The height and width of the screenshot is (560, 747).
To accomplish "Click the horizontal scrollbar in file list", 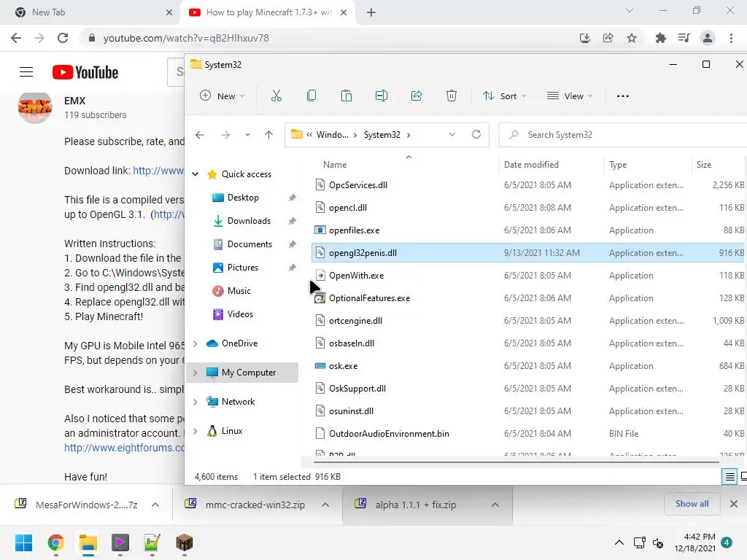I will coord(516,462).
